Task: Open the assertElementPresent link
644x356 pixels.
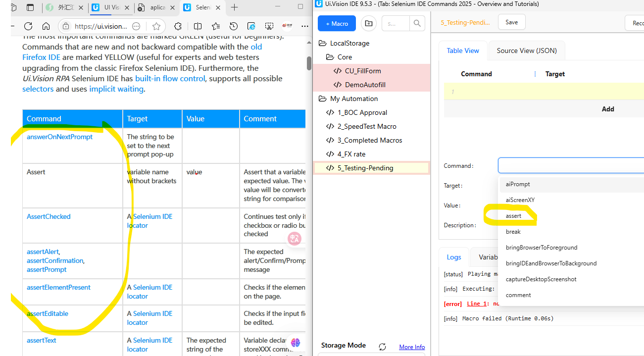Action: pos(58,287)
